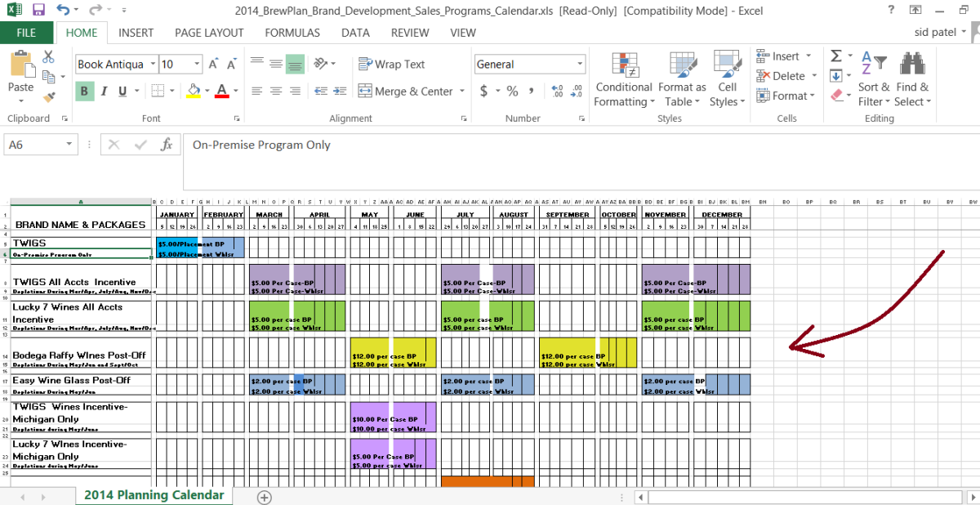Click the Fill down arrow icon

pos(835,76)
